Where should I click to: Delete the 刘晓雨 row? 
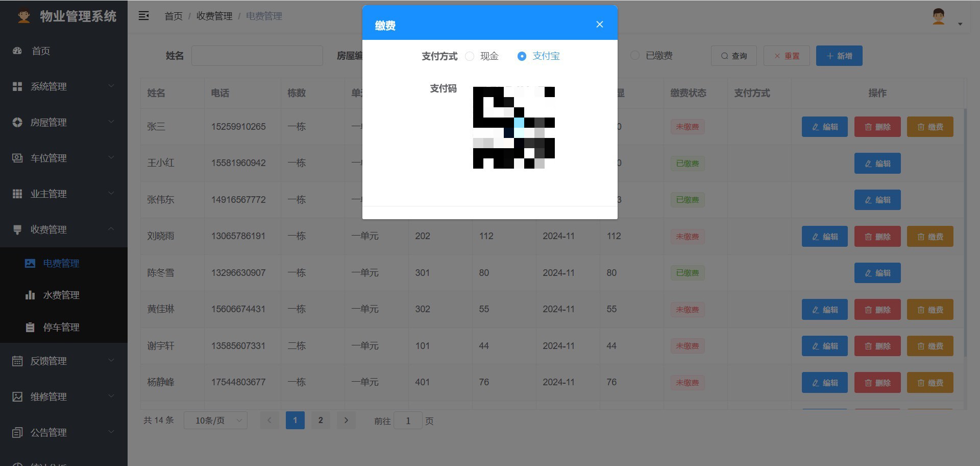[877, 237]
